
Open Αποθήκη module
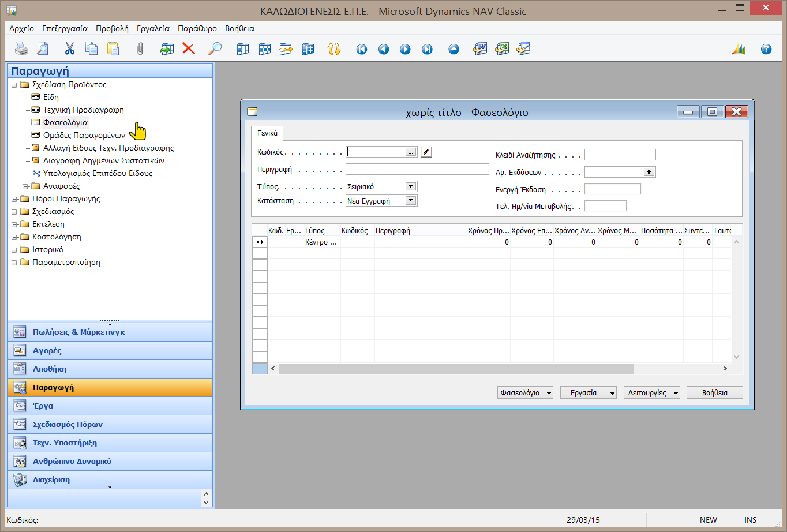click(x=110, y=369)
